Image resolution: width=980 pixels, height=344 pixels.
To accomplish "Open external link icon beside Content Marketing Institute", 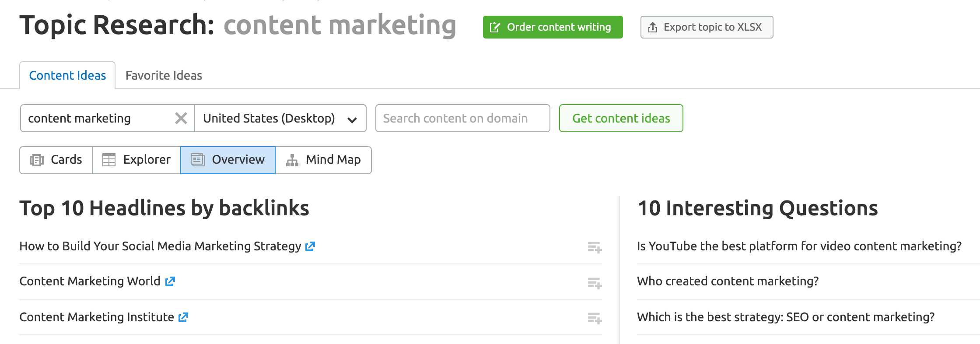I will pos(183,317).
